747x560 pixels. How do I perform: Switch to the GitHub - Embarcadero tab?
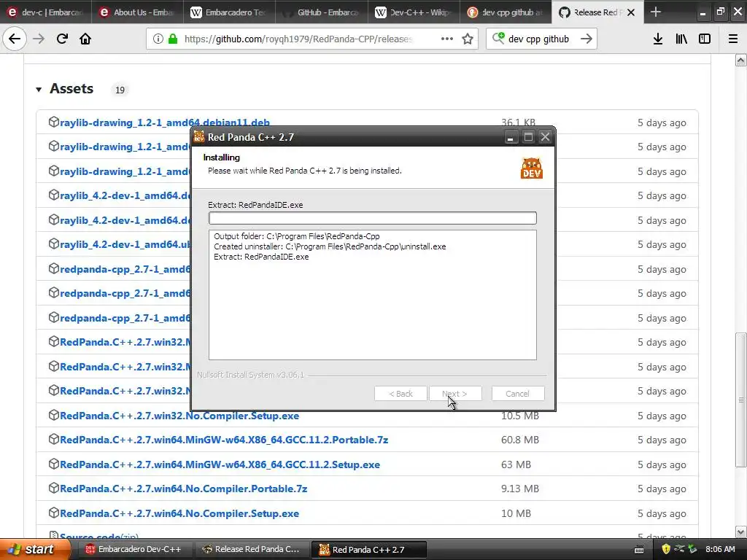tap(322, 12)
